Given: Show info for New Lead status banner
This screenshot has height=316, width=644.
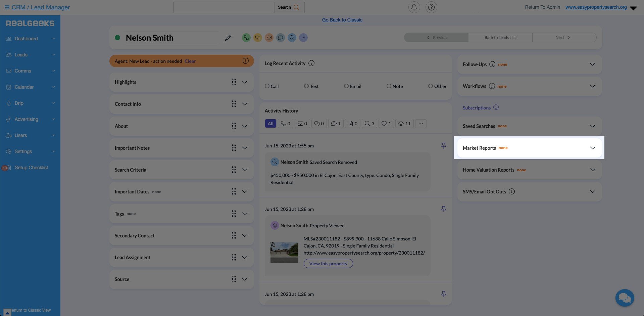Looking at the screenshot, I should point(246,61).
